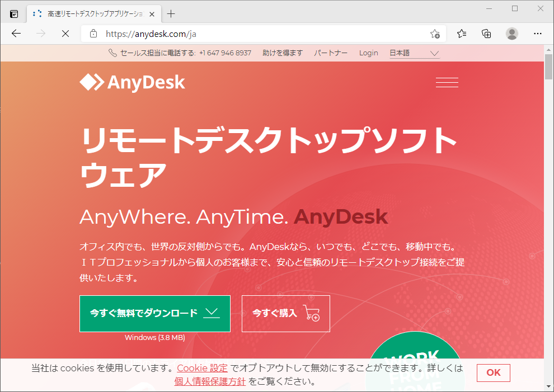Click the scrollbar down arrow
This screenshot has width=554, height=392.
click(x=548, y=387)
